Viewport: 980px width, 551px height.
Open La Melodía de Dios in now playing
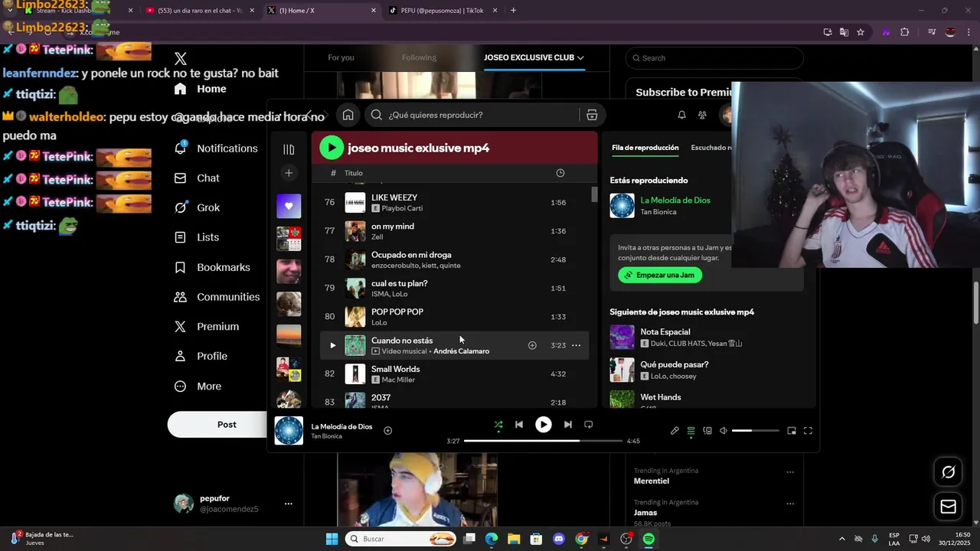click(x=675, y=201)
